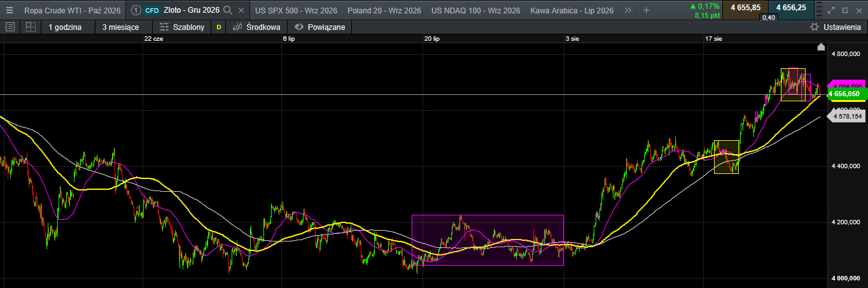Open the chart layout grid icon
Image resolution: width=868 pixels, height=288 pixels.
pos(30,27)
